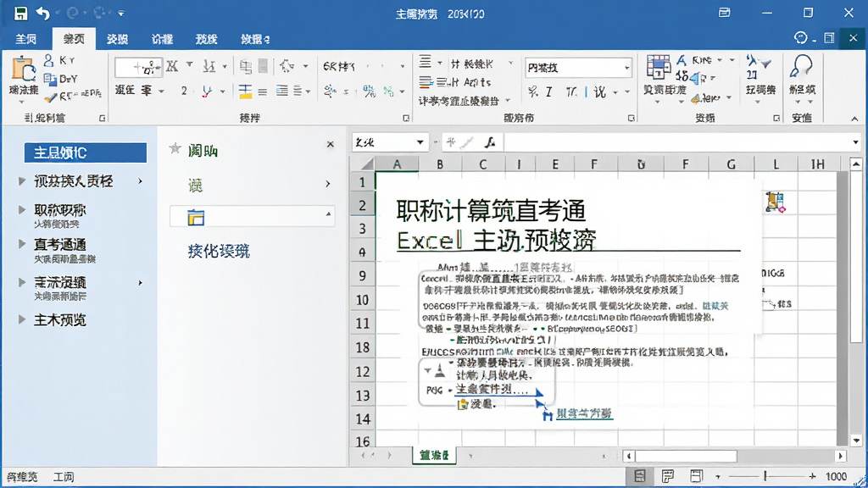Switch to Normal view in the status bar
This screenshot has height=488, width=868.
tap(639, 476)
